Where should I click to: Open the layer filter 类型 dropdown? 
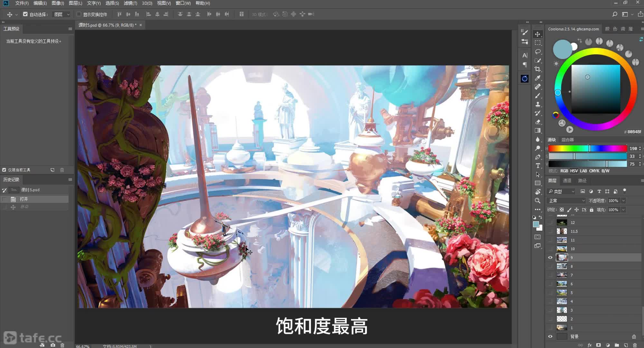pyautogui.click(x=562, y=191)
